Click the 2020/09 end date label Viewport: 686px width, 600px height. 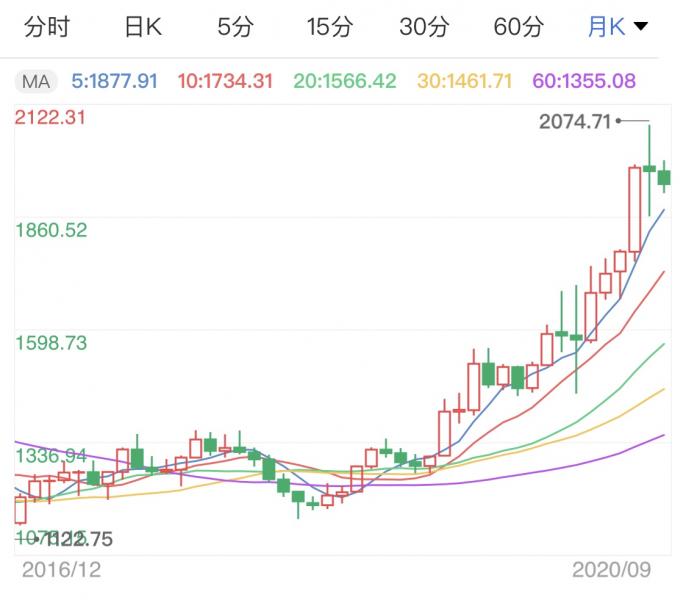pos(612,569)
